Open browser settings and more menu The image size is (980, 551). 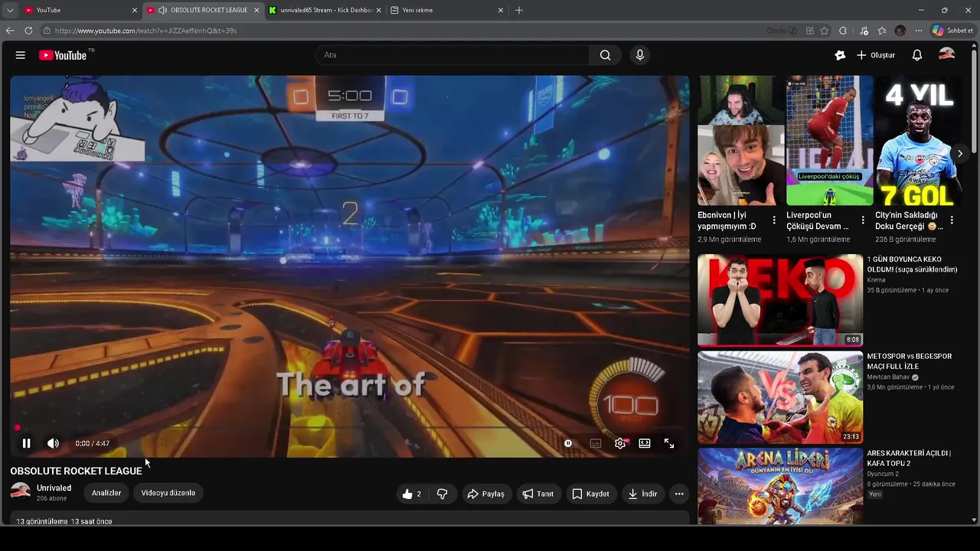(x=919, y=31)
